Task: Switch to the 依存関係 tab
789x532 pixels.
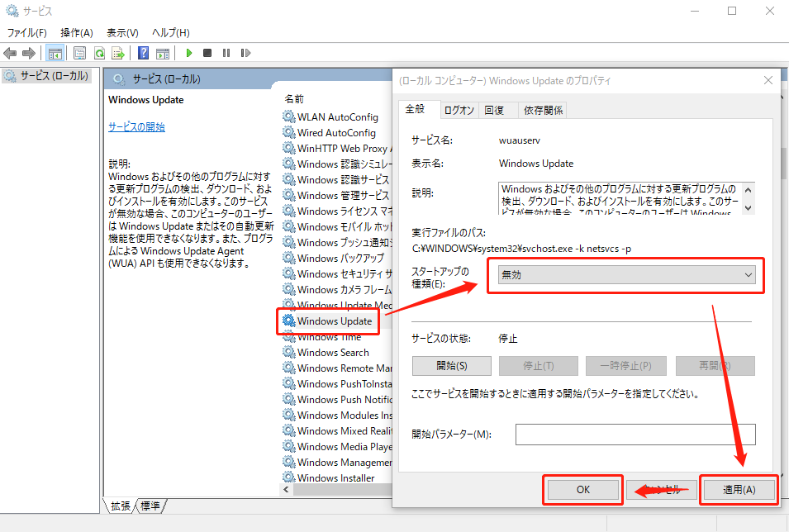Action: coord(543,110)
